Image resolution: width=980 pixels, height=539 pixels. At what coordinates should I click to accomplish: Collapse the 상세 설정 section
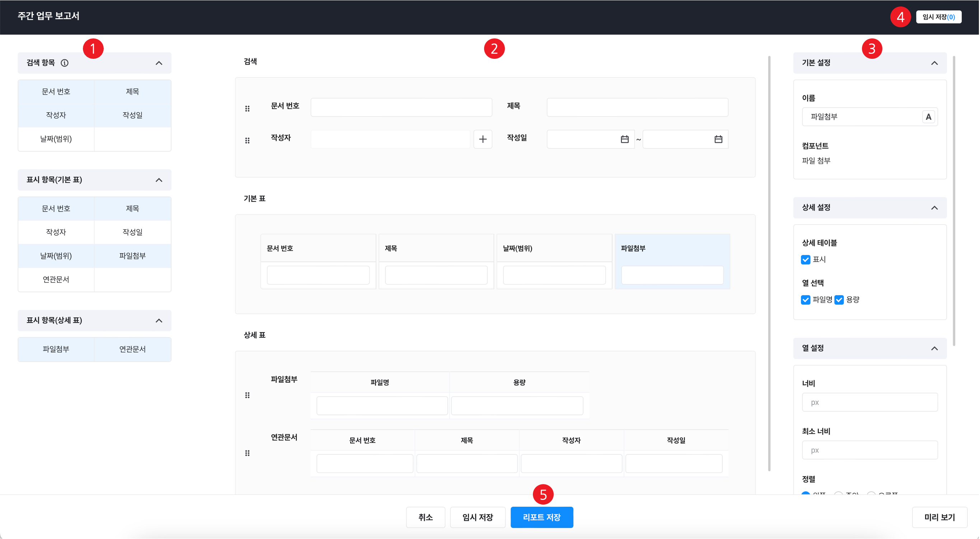point(934,208)
